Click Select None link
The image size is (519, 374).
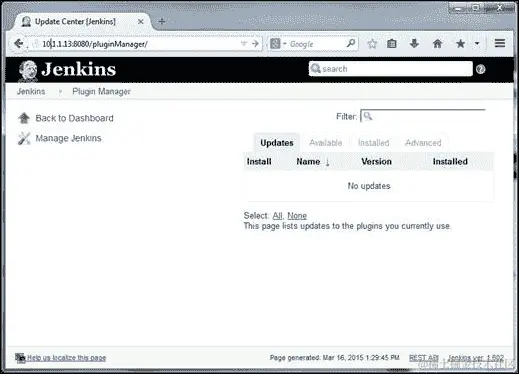coord(297,216)
